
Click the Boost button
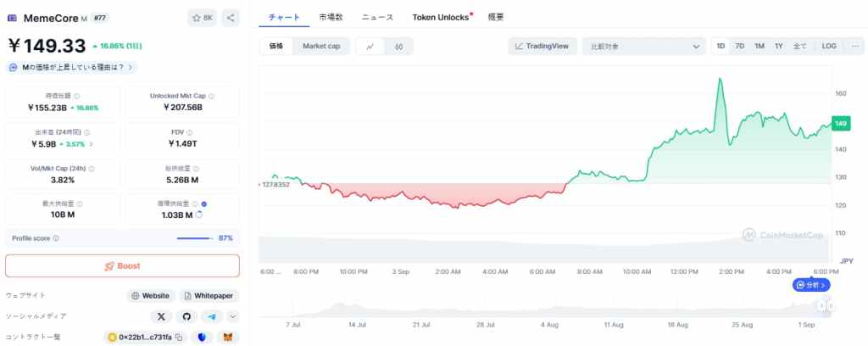tap(122, 265)
